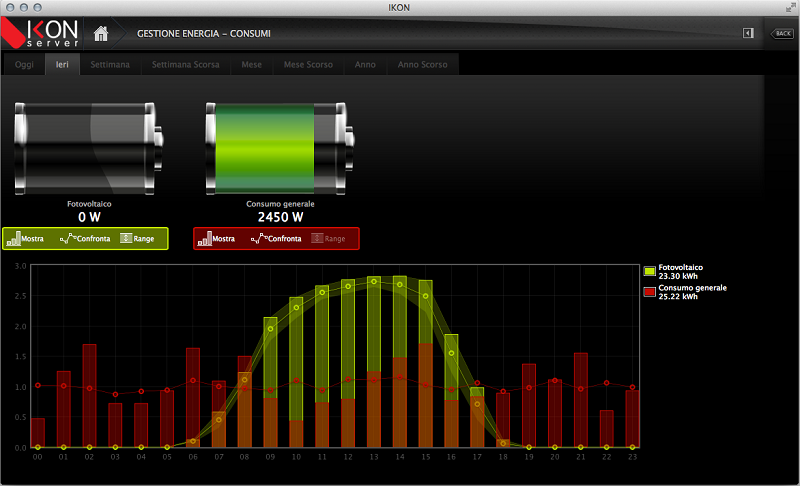Click the red Consumo generale legend swatch
The width and height of the screenshot is (800, 486).
[649, 292]
